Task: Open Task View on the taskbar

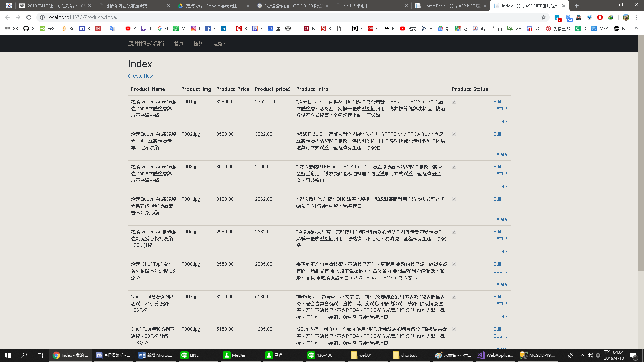Action: coord(40,355)
